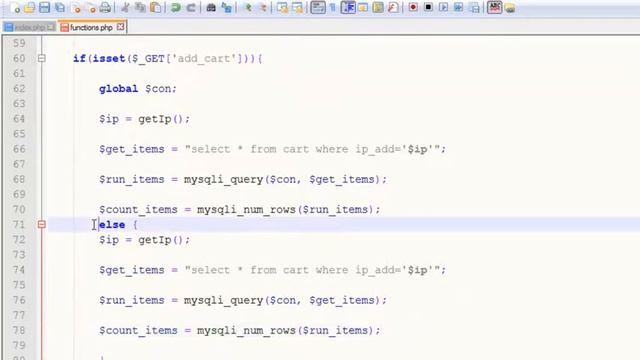The image size is (640, 360).
Task: Close the functions.php tab
Action: [x=120, y=27]
